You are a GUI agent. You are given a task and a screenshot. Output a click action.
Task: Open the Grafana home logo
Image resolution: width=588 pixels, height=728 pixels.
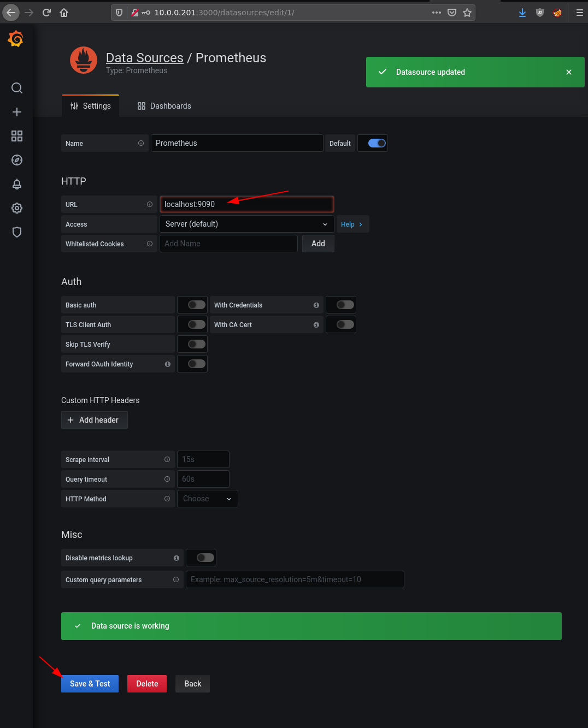[x=16, y=39]
